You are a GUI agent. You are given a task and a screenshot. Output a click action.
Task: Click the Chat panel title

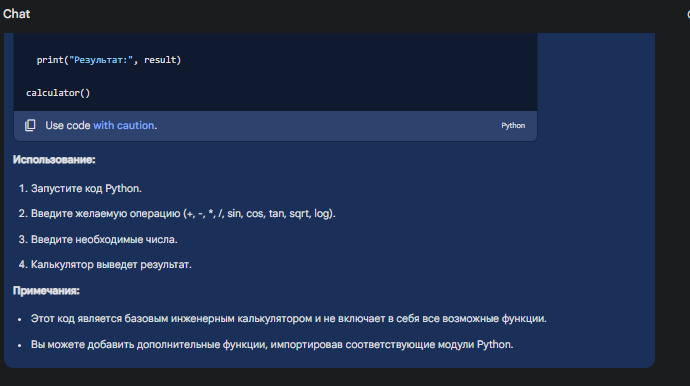click(x=17, y=14)
